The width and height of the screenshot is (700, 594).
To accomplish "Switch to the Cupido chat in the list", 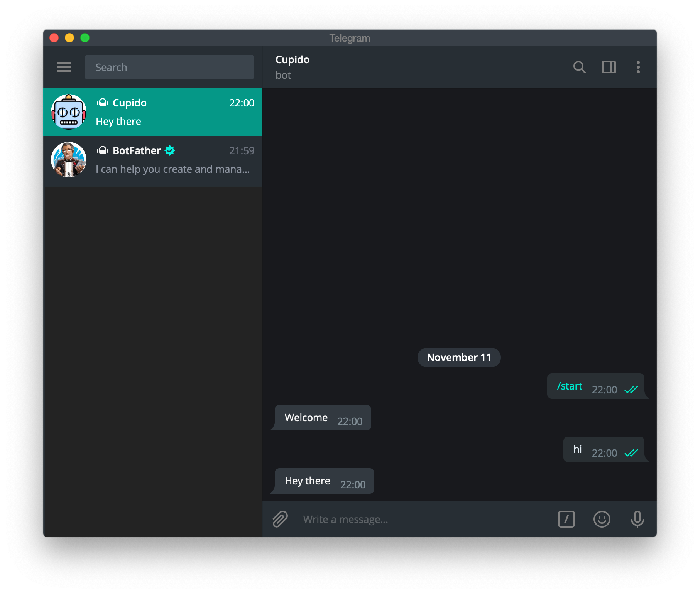I will pyautogui.click(x=153, y=111).
